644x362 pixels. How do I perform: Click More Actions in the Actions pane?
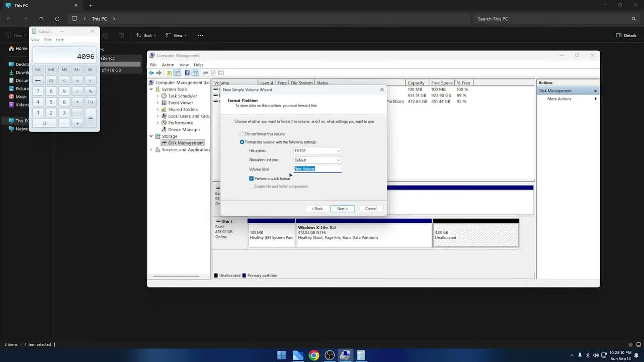(559, 99)
